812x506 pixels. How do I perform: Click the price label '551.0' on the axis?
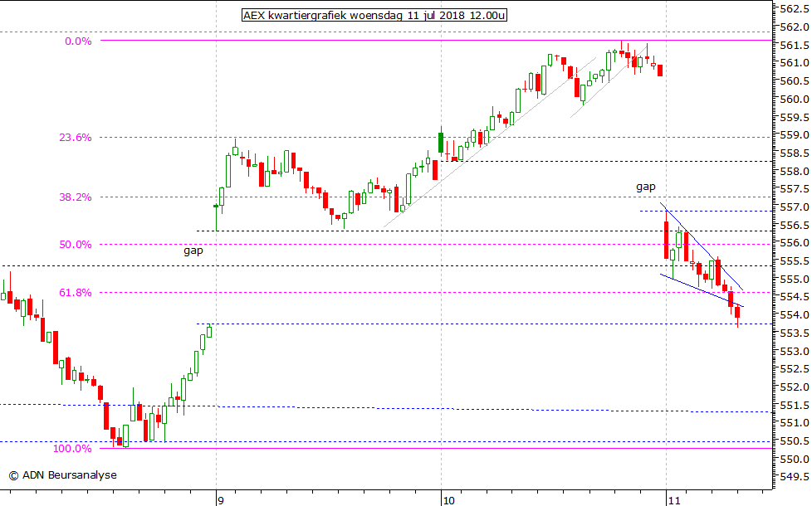(795, 423)
